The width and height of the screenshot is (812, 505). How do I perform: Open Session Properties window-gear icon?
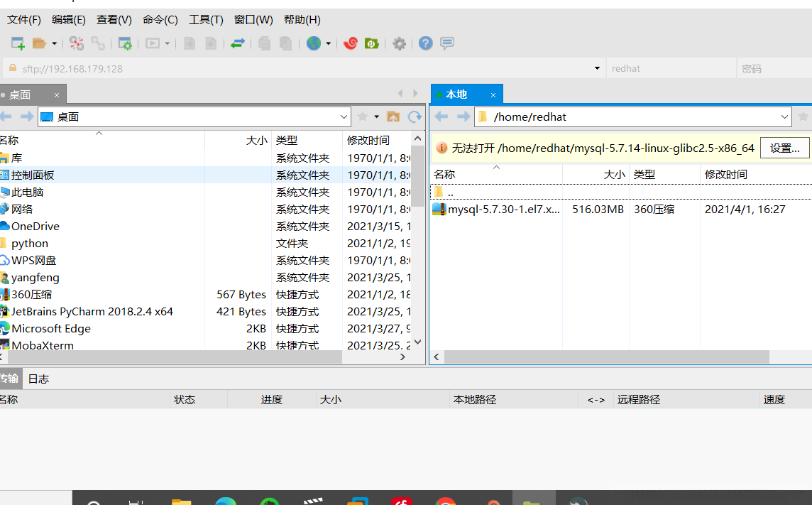coord(125,43)
